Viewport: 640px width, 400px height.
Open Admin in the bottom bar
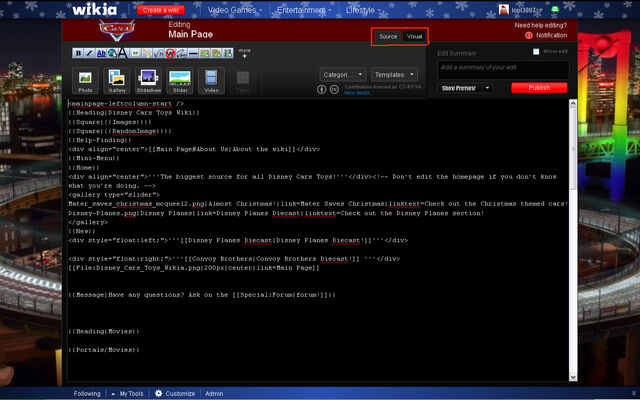coord(214,393)
